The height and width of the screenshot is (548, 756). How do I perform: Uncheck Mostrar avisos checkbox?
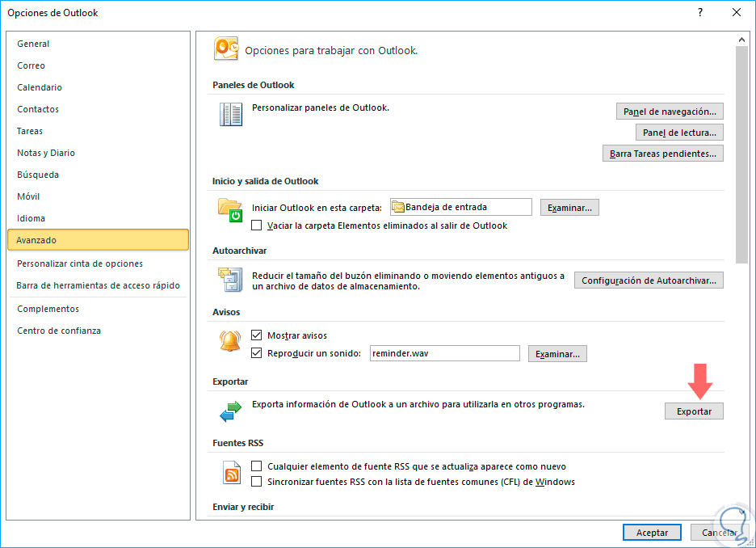257,335
